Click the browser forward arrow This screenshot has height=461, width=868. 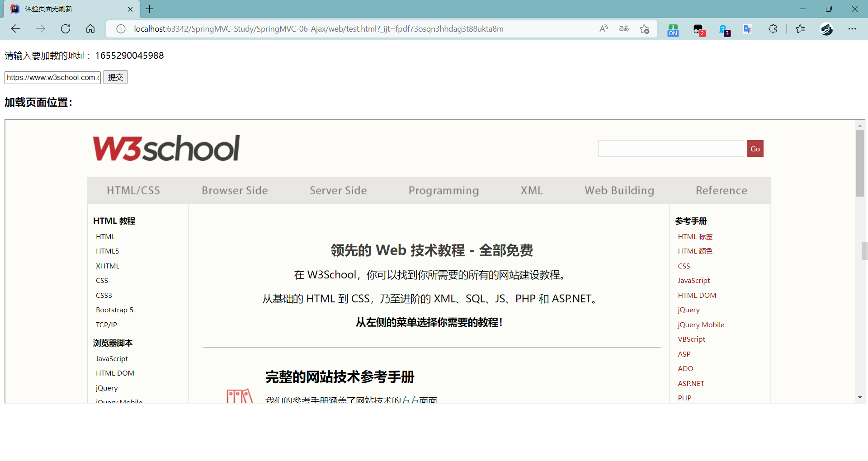(41, 29)
